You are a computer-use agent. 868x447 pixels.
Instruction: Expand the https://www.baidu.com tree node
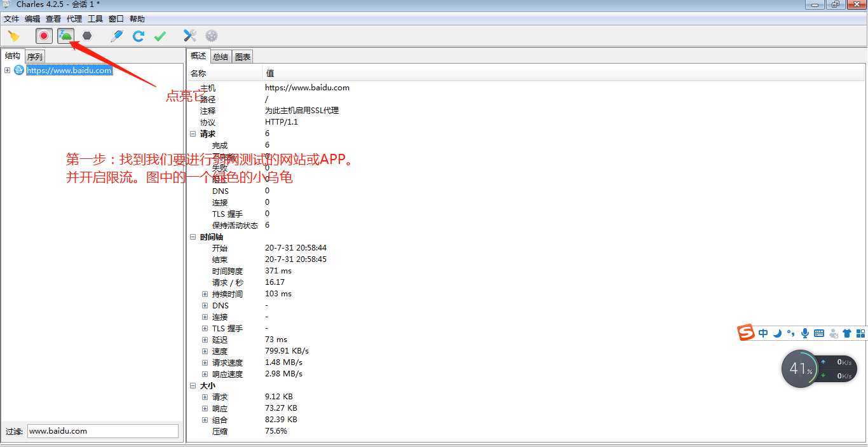[x=7, y=70]
